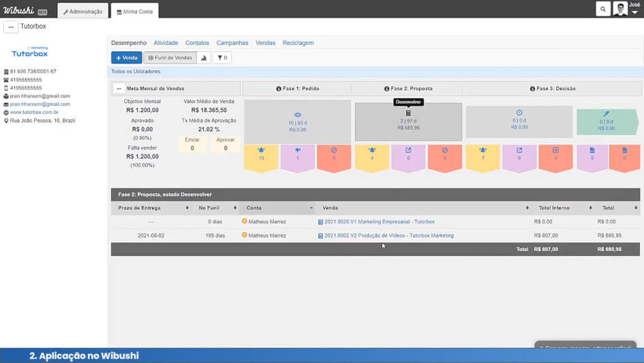Click the 2021-08-02 delivery date cell

pos(151,235)
